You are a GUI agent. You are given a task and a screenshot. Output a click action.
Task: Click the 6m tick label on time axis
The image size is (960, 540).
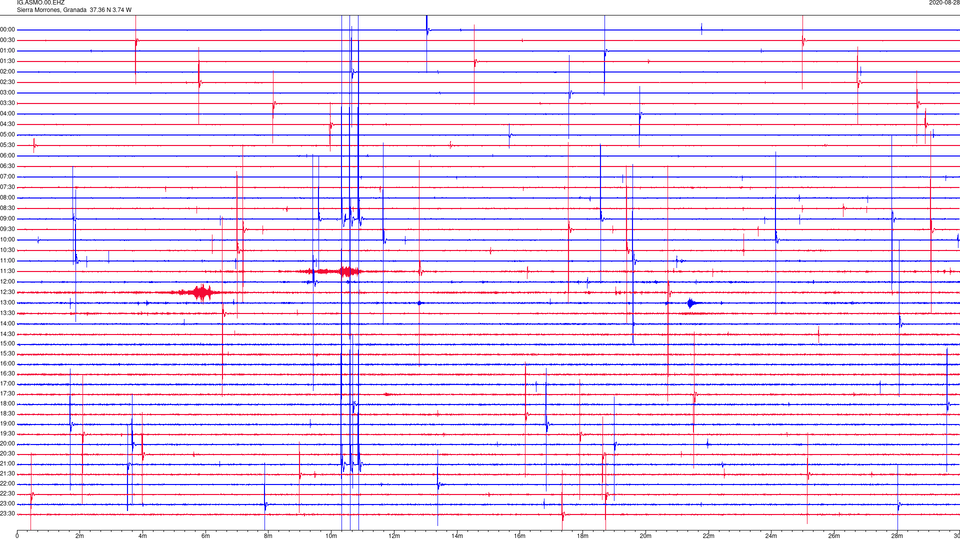[x=205, y=536]
